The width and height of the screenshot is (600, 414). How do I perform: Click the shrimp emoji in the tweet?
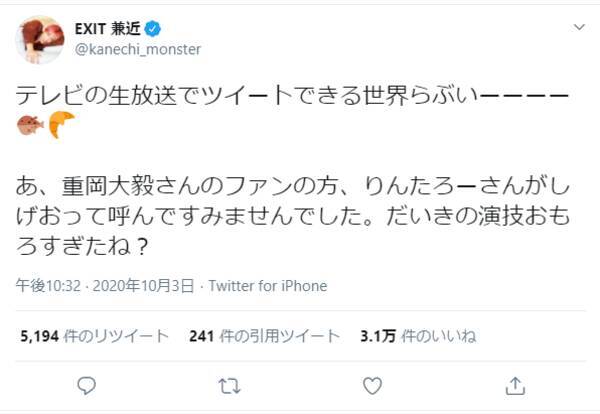tap(30, 126)
